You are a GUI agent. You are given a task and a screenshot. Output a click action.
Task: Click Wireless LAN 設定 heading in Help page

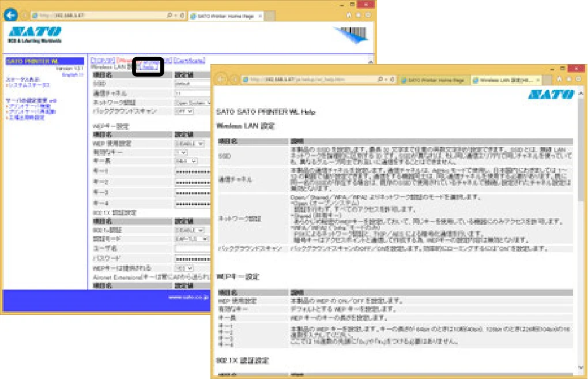click(x=246, y=126)
